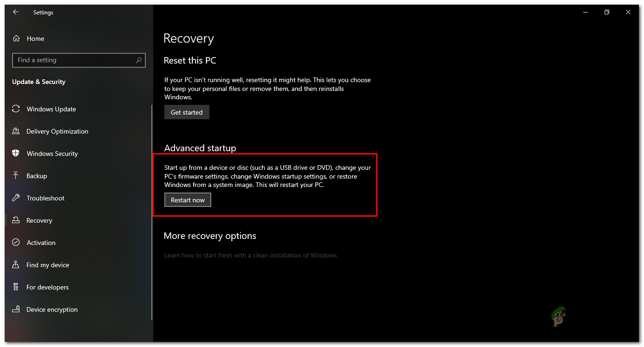This screenshot has height=347, width=644.
Task: Open Delivery Optimization from the sidebar
Action: 15,131
